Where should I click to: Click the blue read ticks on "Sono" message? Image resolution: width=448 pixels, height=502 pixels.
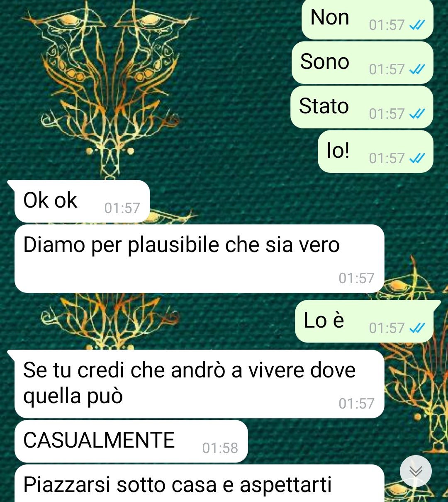[417, 70]
